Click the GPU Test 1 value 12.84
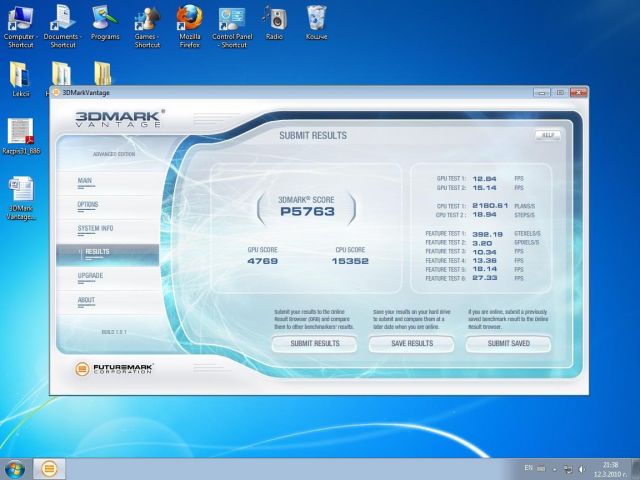This screenshot has width=640, height=480. pos(484,179)
